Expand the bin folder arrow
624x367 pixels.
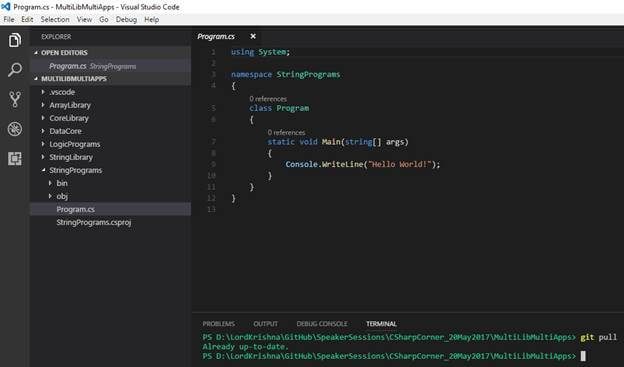click(x=50, y=183)
